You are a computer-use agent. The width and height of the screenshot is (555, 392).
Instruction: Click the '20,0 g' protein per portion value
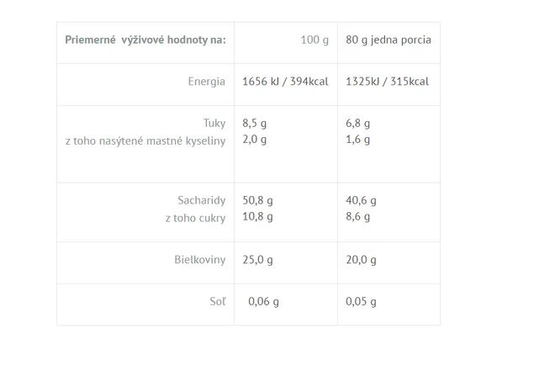pos(361,260)
